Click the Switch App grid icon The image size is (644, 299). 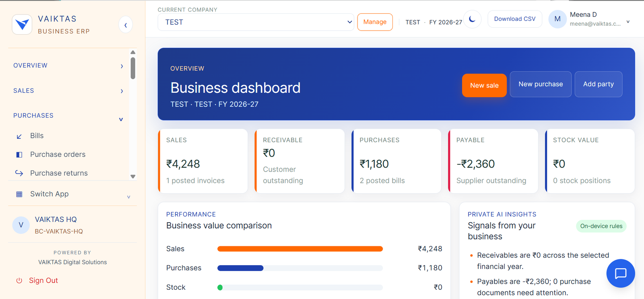click(19, 194)
